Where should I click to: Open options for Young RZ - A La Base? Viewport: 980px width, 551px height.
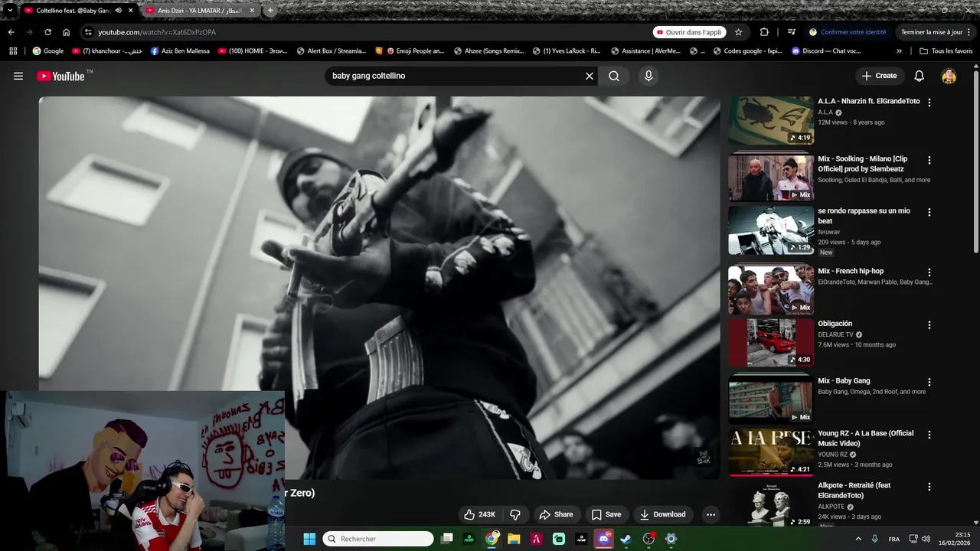[929, 435]
